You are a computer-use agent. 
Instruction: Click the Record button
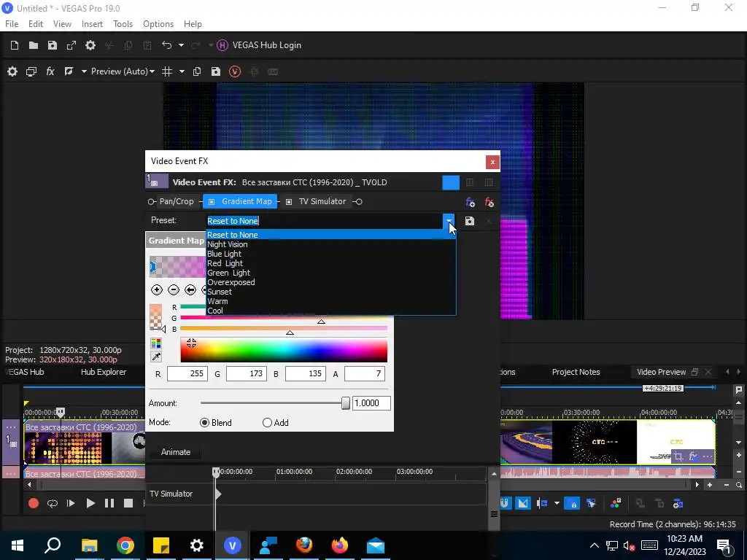[34, 503]
